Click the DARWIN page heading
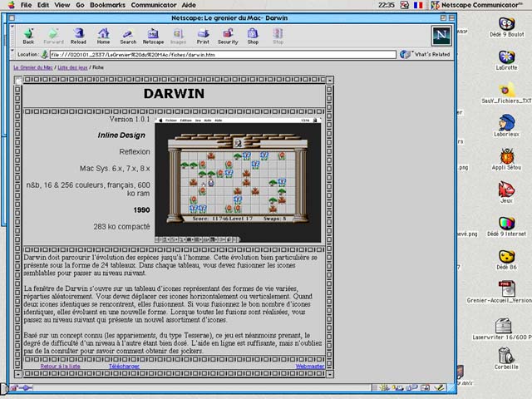Viewport: 532px width, 399px height. point(174,94)
